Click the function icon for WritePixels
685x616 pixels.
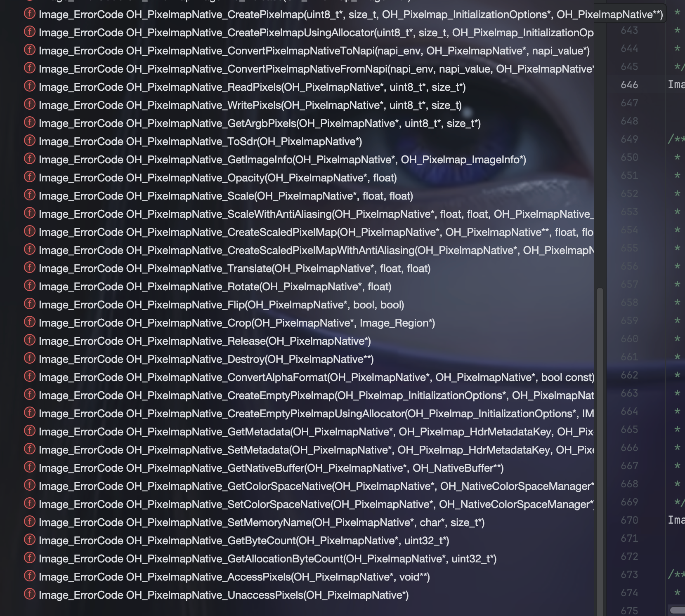coord(30,104)
